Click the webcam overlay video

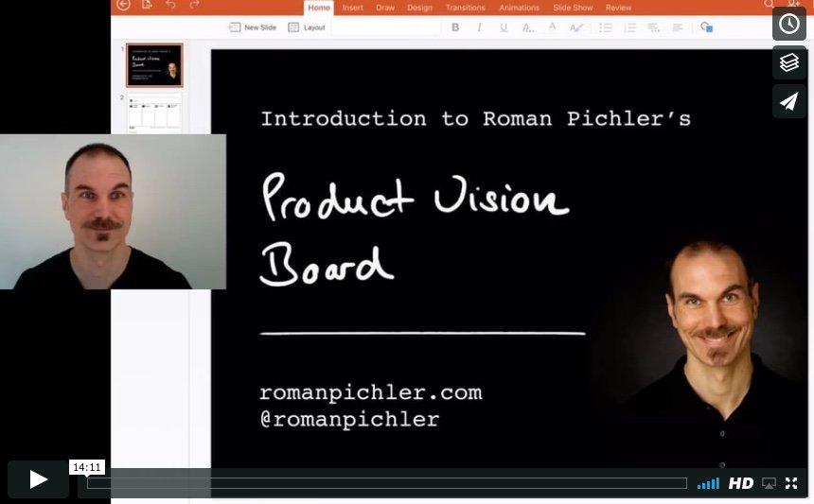pos(114,212)
